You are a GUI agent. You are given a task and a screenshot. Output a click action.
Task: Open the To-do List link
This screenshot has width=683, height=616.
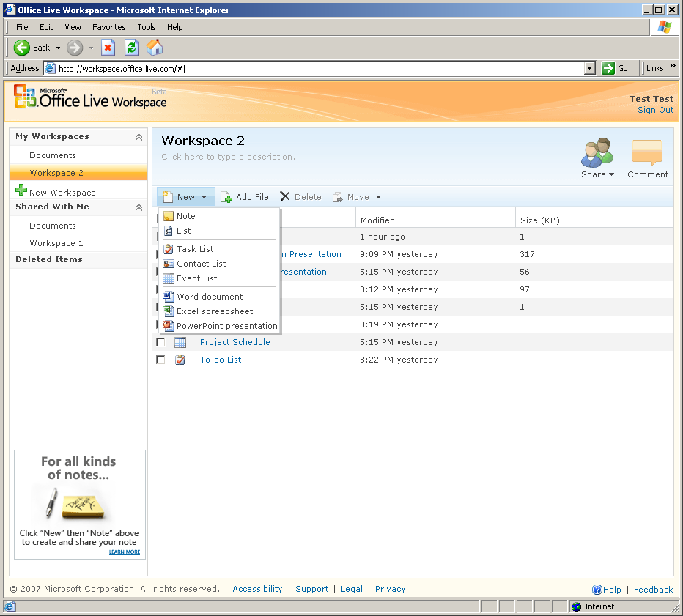[x=221, y=360]
